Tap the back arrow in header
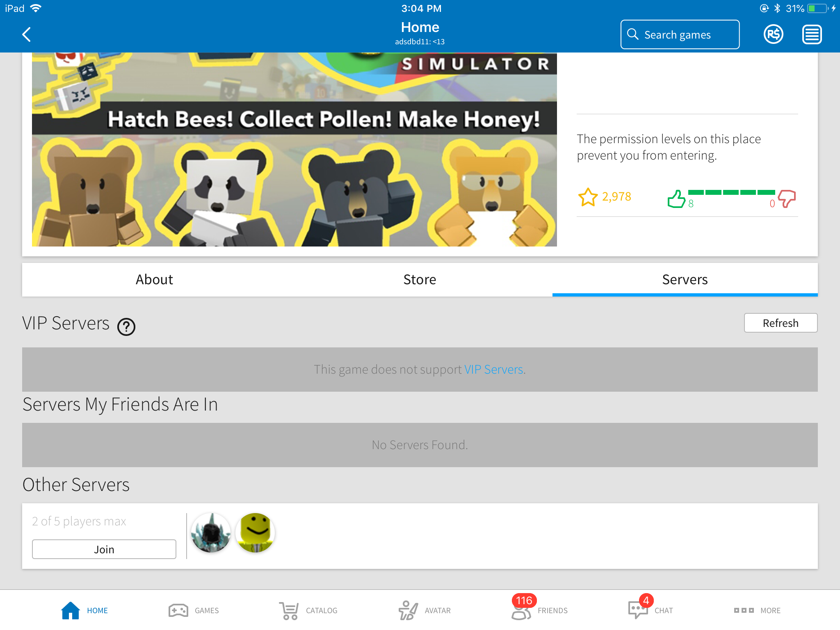 click(27, 34)
